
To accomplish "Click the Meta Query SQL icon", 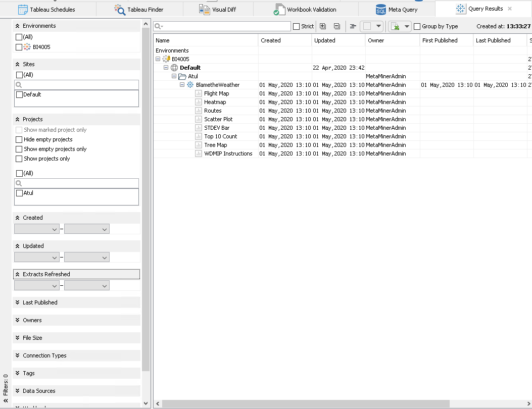I will pos(380,10).
